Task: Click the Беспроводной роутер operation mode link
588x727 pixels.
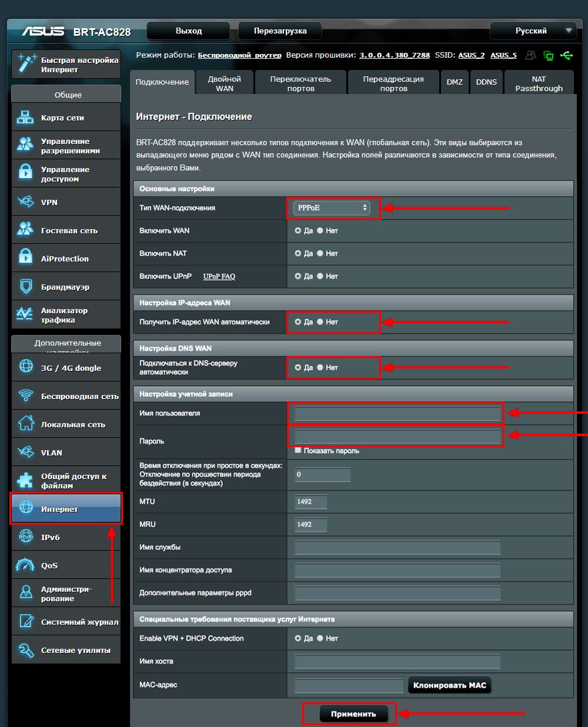Action: pyautogui.click(x=239, y=55)
